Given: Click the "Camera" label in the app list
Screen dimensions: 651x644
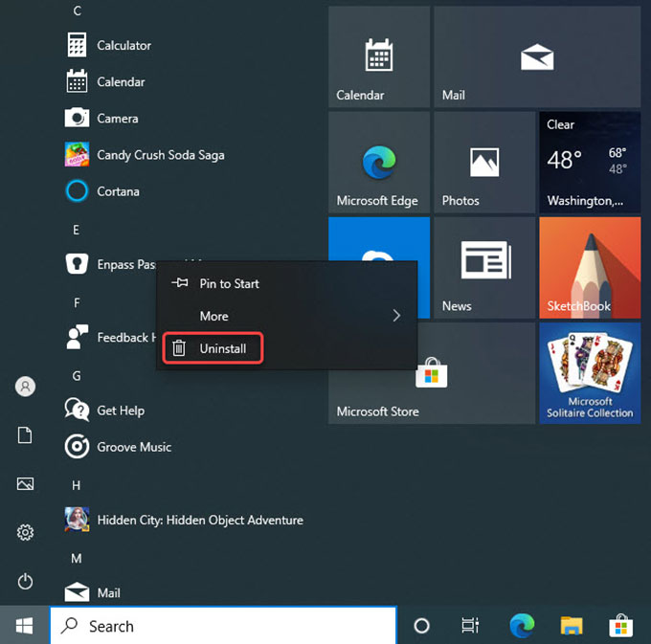Looking at the screenshot, I should pyautogui.click(x=118, y=119).
